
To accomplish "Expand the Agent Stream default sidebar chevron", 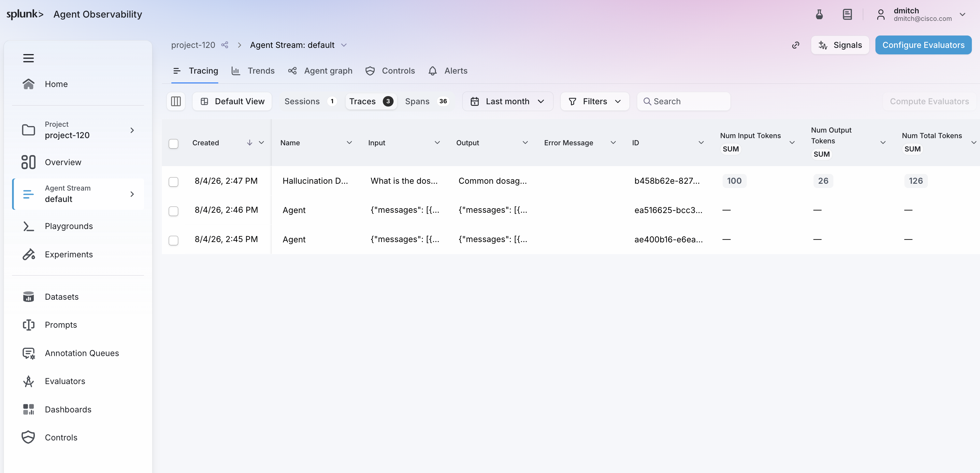I will click(x=132, y=194).
